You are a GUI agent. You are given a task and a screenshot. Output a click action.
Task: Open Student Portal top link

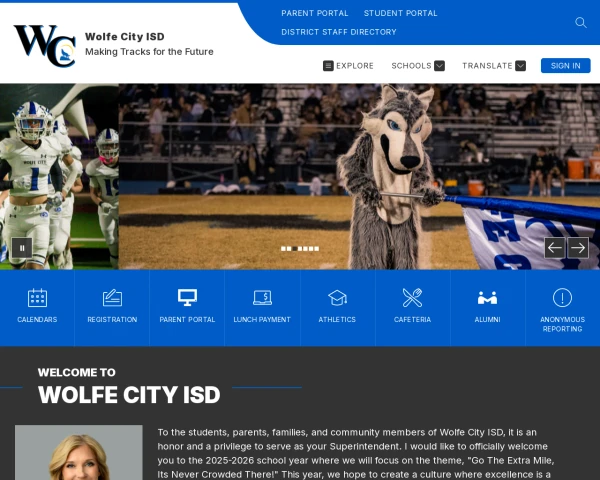coord(400,13)
